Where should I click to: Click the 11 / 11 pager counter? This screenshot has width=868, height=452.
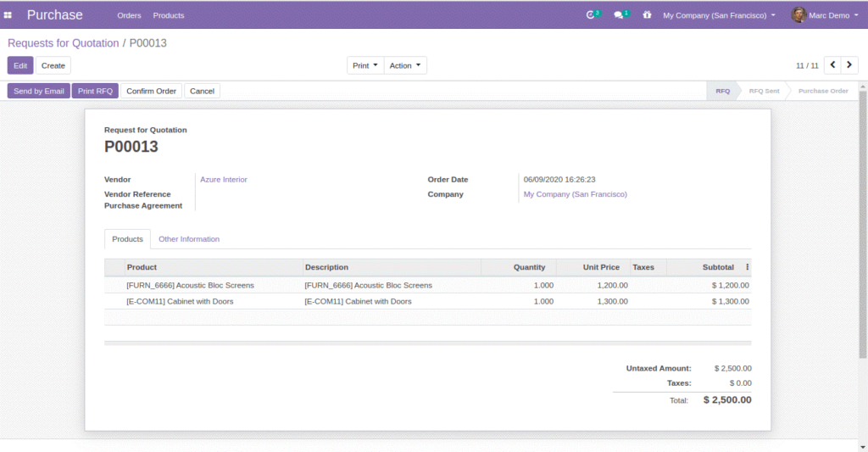807,65
